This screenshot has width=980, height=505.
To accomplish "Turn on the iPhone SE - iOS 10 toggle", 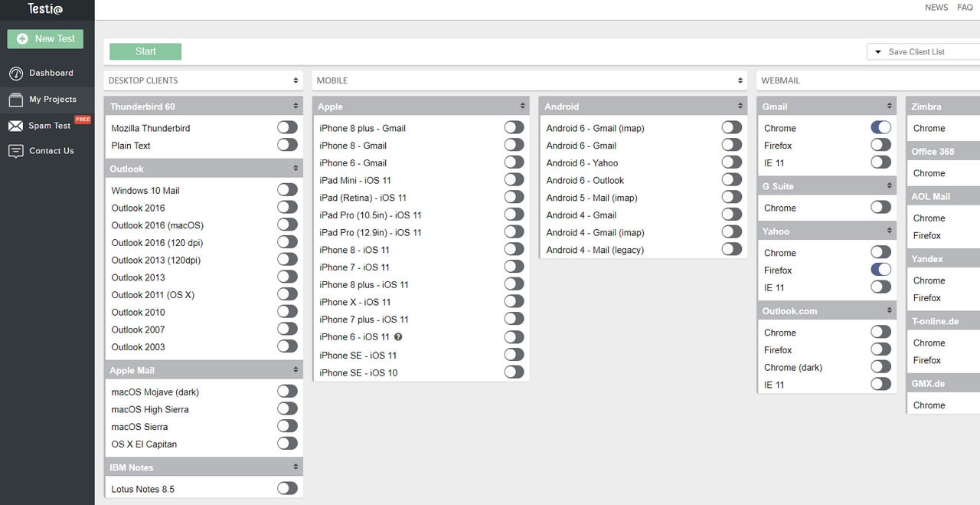I will tap(514, 372).
